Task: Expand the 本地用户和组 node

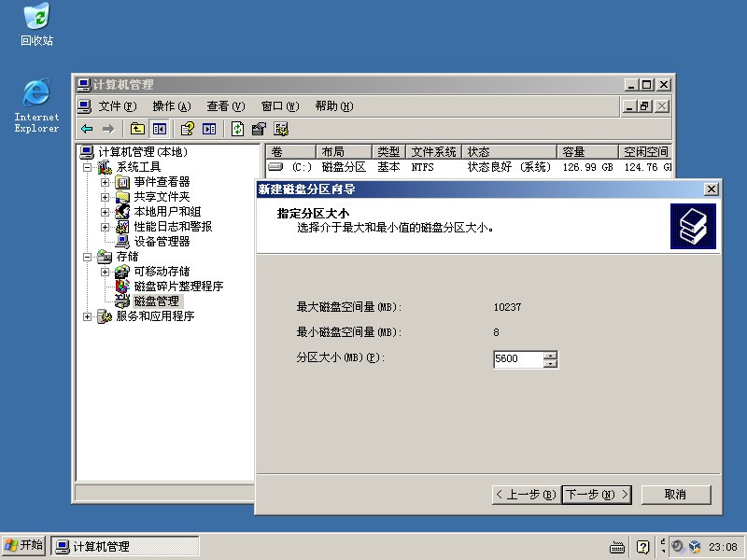Action: click(x=105, y=212)
